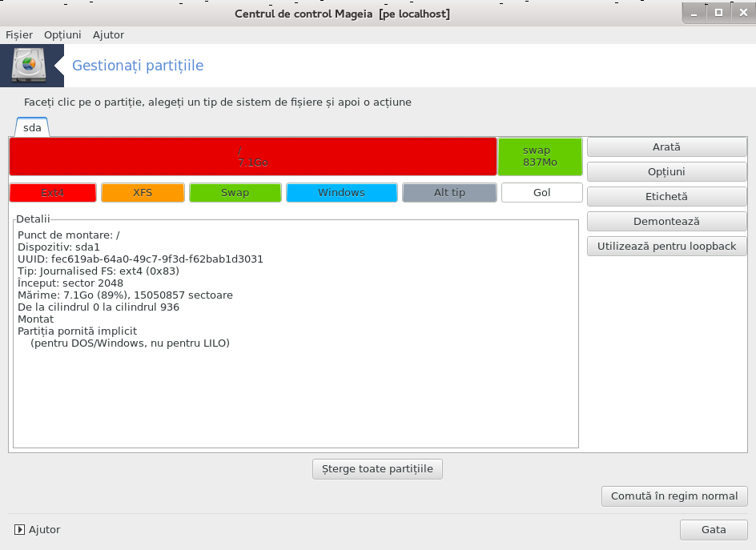Close the Mageia control center window
Image resolution: width=756 pixels, height=550 pixels.
(743, 13)
